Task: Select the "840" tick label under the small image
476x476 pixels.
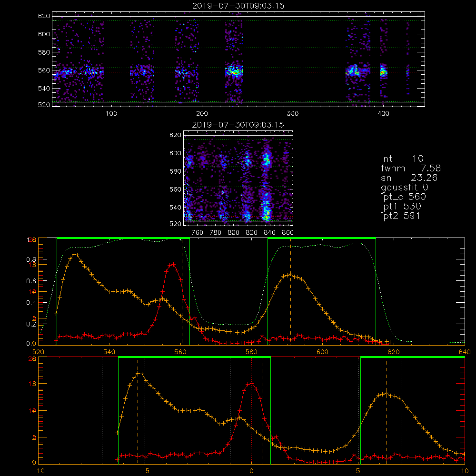Action: click(x=269, y=233)
